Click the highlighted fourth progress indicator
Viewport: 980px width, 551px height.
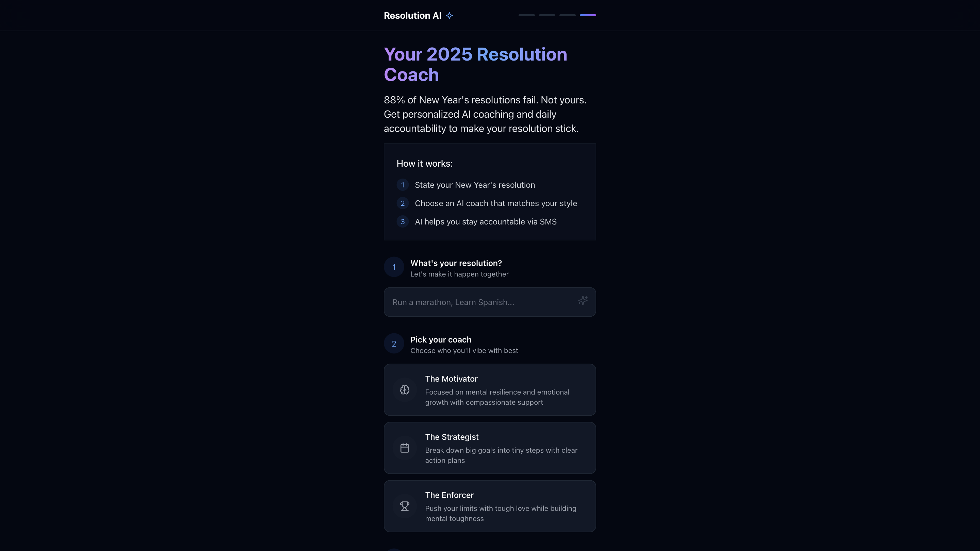[588, 15]
